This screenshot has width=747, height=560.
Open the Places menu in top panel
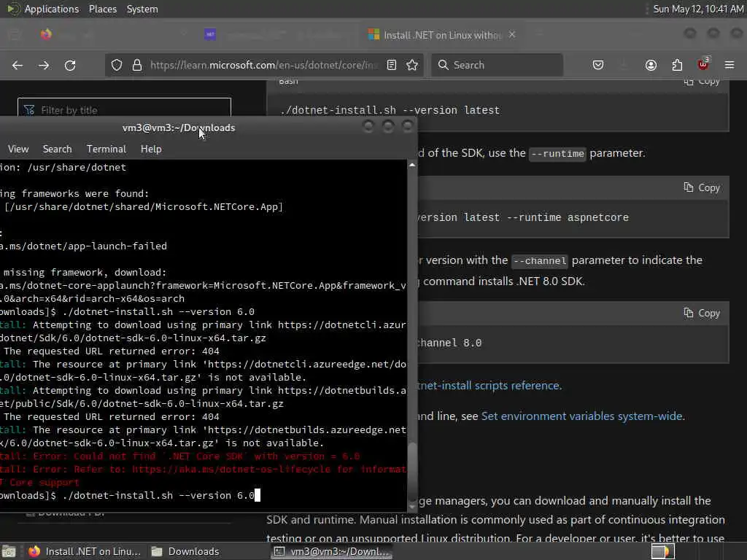(103, 9)
